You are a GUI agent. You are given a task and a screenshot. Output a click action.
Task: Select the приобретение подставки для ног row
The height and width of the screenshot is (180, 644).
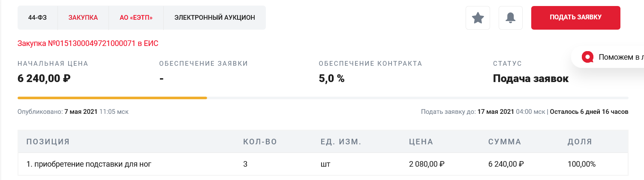pyautogui.click(x=323, y=164)
